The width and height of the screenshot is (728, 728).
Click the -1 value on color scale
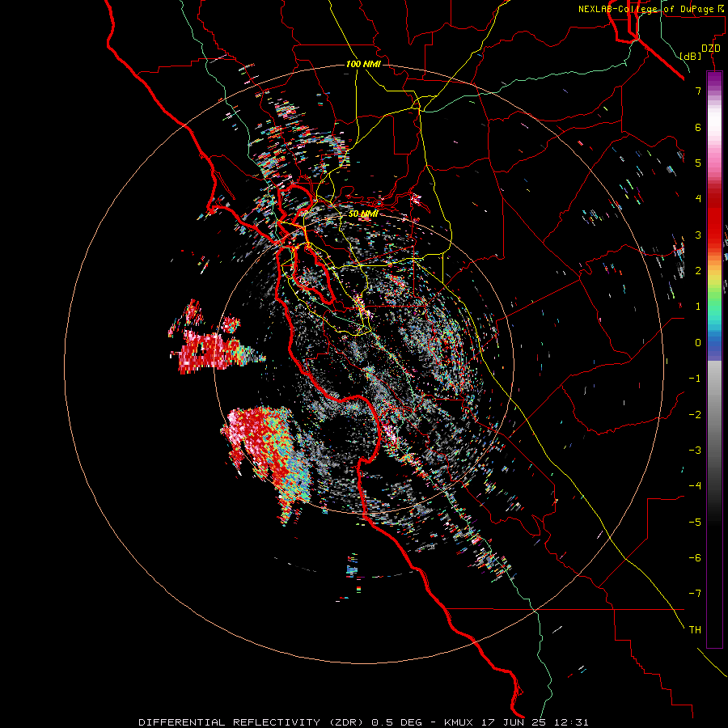(695, 379)
